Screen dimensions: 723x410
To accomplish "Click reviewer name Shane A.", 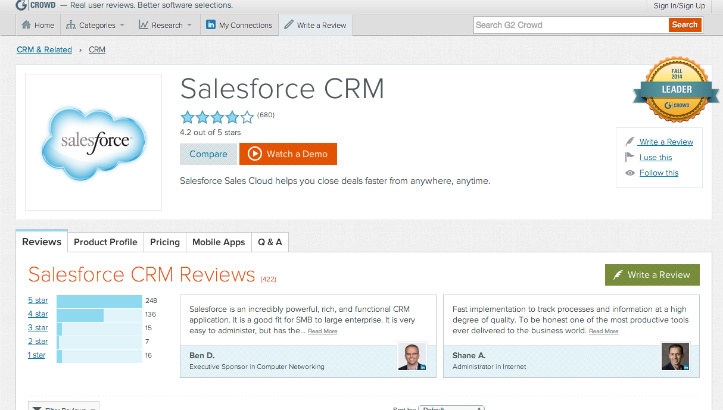I will (469, 356).
